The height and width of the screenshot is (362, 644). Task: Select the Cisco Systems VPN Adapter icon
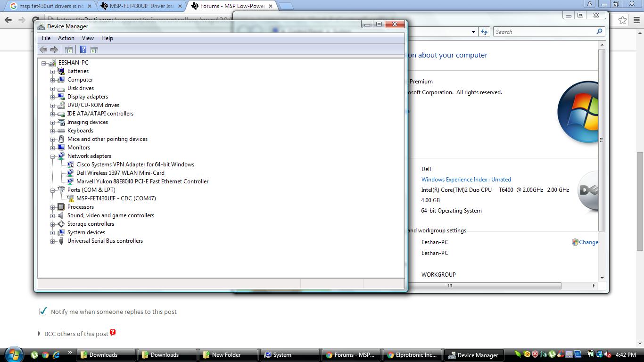coord(70,165)
